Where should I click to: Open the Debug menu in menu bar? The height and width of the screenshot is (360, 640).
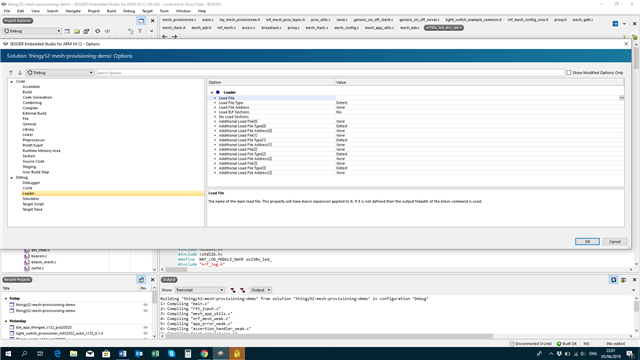pos(129,11)
